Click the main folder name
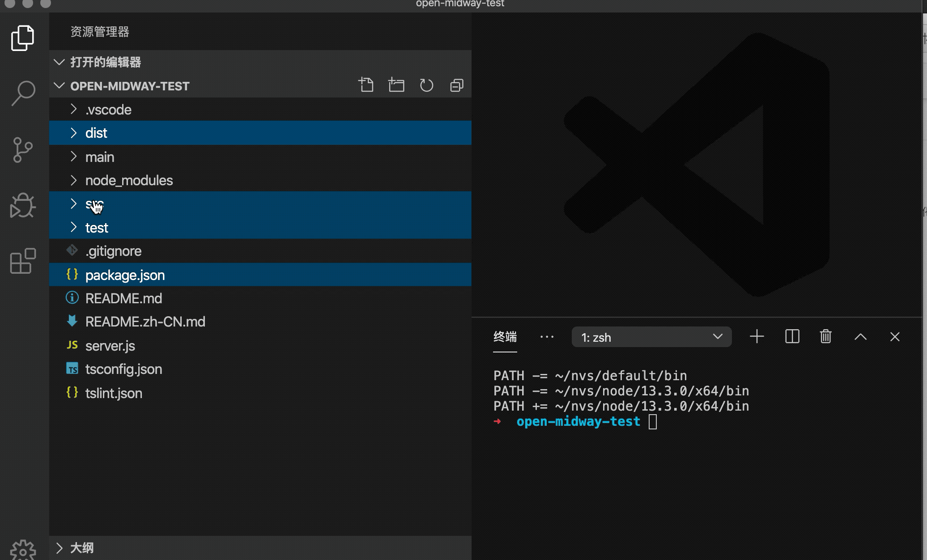Viewport: 927px width, 560px height. [x=100, y=157]
